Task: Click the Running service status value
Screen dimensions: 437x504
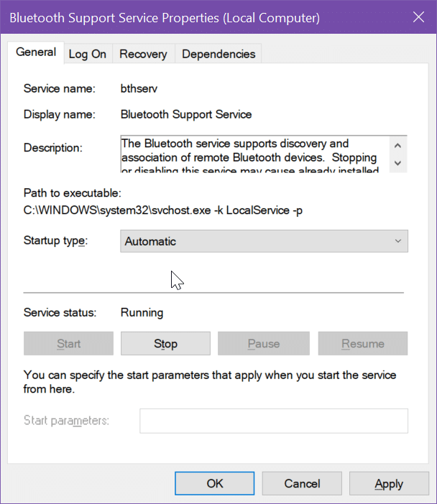Action: click(x=142, y=312)
